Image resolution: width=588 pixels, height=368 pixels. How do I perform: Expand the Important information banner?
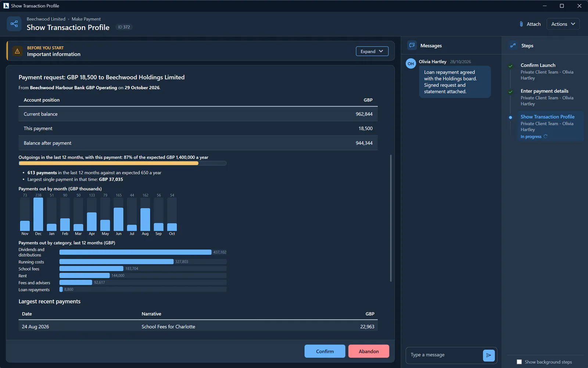[372, 51]
